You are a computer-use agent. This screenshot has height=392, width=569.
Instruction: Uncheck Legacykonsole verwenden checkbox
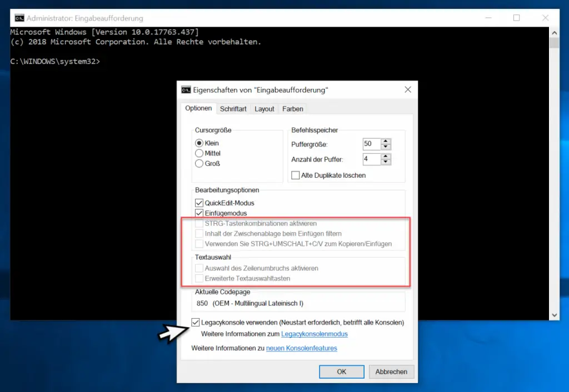point(196,322)
